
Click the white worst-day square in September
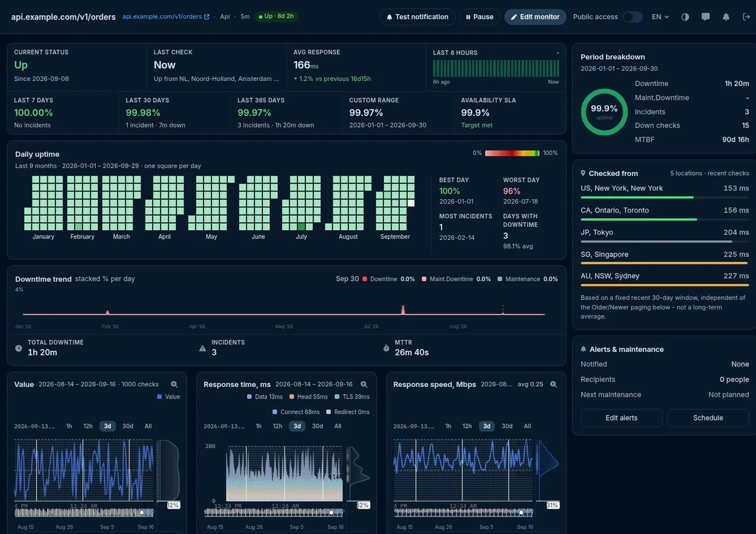pos(410,203)
